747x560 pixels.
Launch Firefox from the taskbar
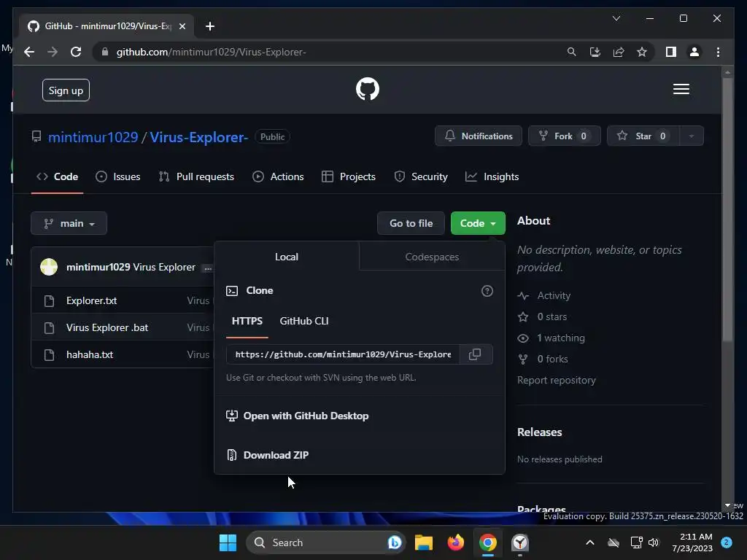tap(456, 542)
